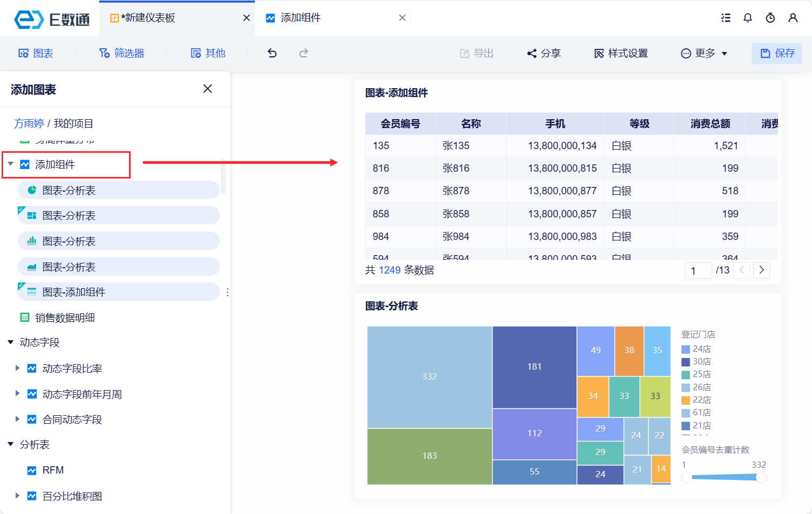Select the treemap 图表-分析表 item
812x514 pixels.
tap(119, 215)
